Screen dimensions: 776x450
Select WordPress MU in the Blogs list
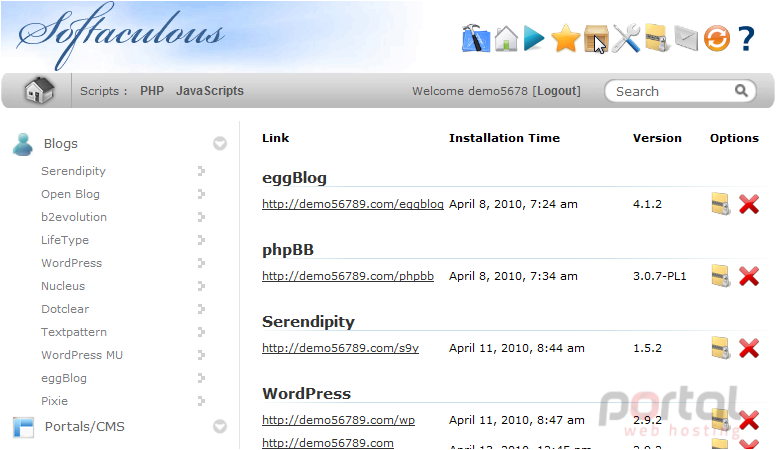pyautogui.click(x=82, y=355)
